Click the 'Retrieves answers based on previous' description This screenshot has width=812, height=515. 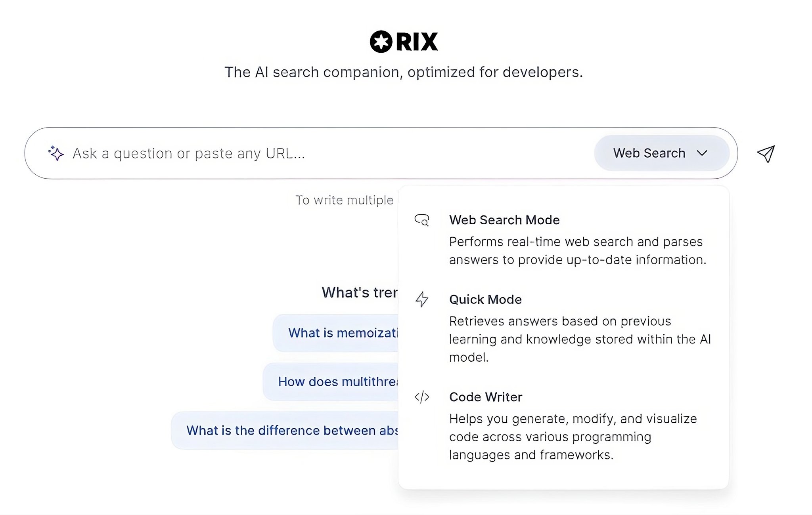pos(580,339)
